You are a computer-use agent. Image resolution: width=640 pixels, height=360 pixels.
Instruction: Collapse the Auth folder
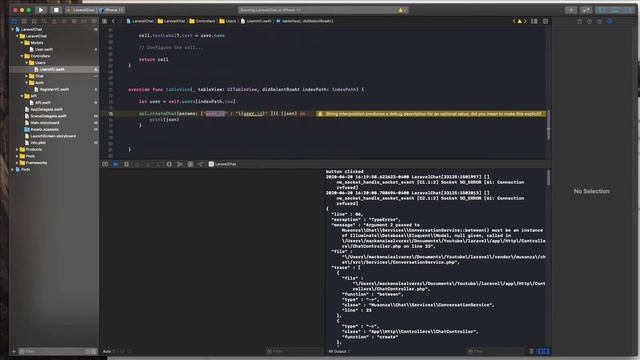pos(27,83)
